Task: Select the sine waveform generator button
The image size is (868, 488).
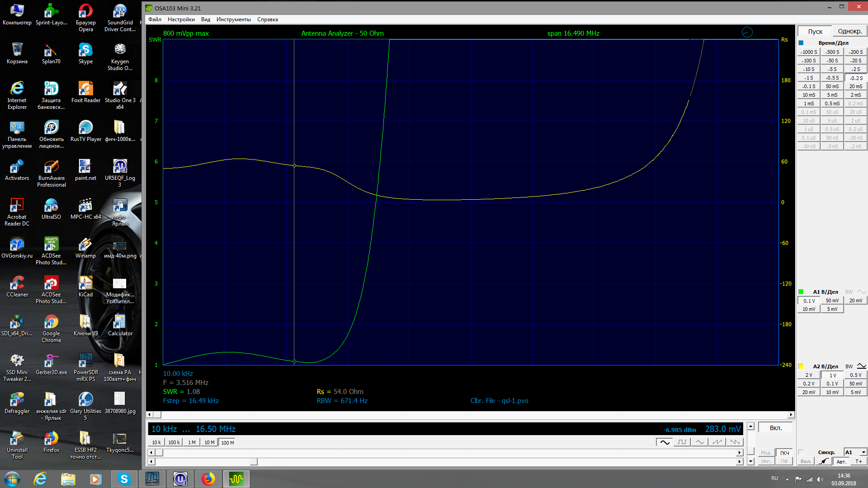Action: point(664,442)
